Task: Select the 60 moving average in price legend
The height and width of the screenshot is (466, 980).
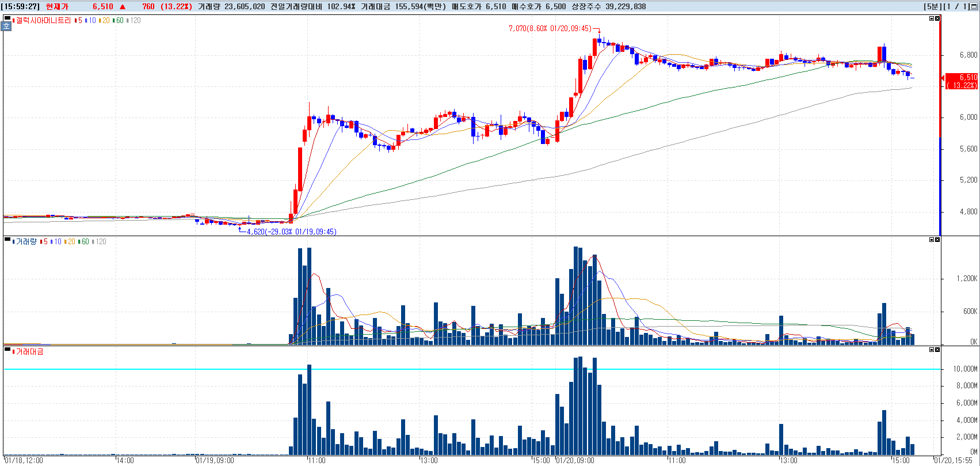Action: pyautogui.click(x=119, y=20)
